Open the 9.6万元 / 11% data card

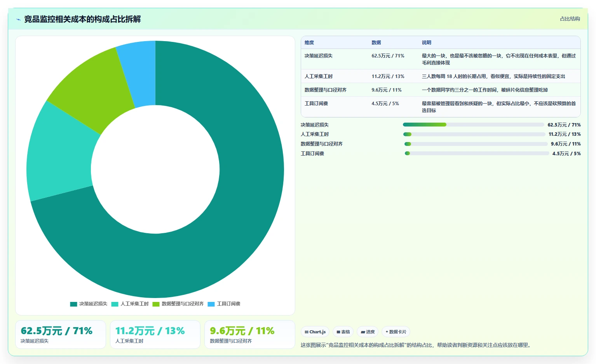[x=249, y=335]
